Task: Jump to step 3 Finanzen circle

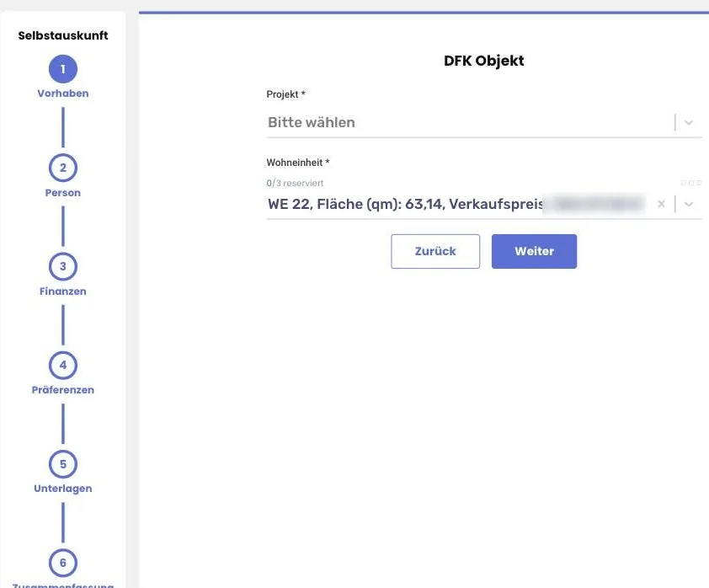Action: point(63,266)
